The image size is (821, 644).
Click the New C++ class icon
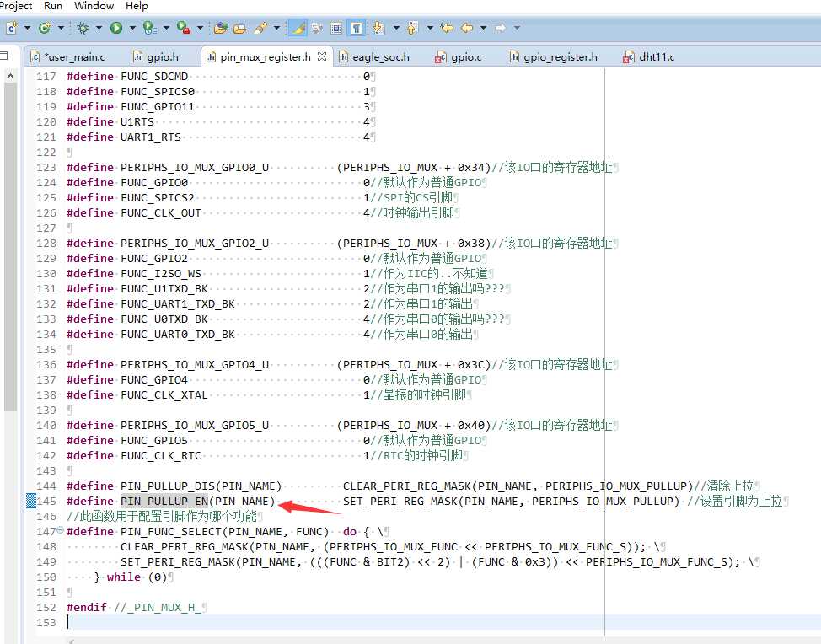[45, 28]
